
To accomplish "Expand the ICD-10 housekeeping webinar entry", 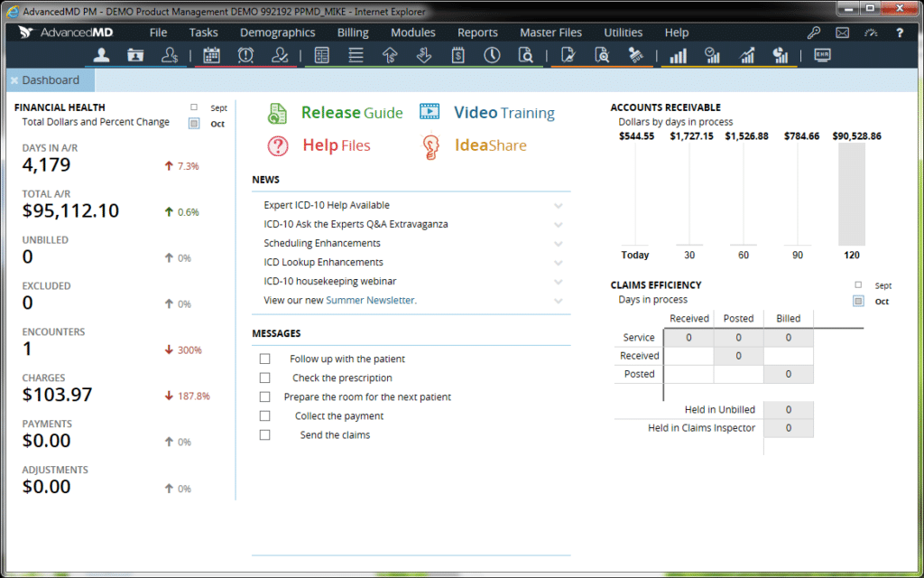I will point(558,281).
